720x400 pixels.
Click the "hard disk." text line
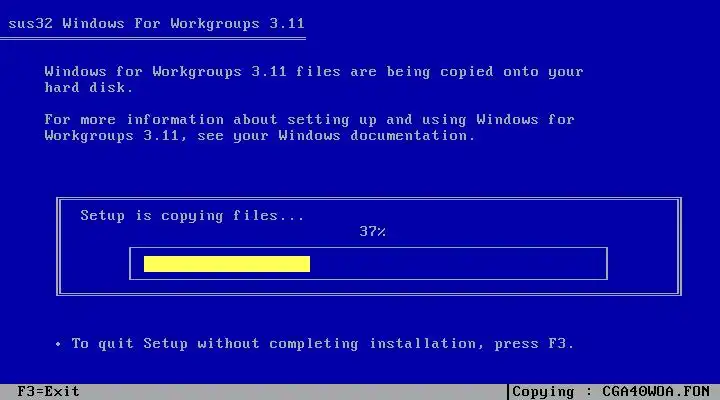[89, 87]
